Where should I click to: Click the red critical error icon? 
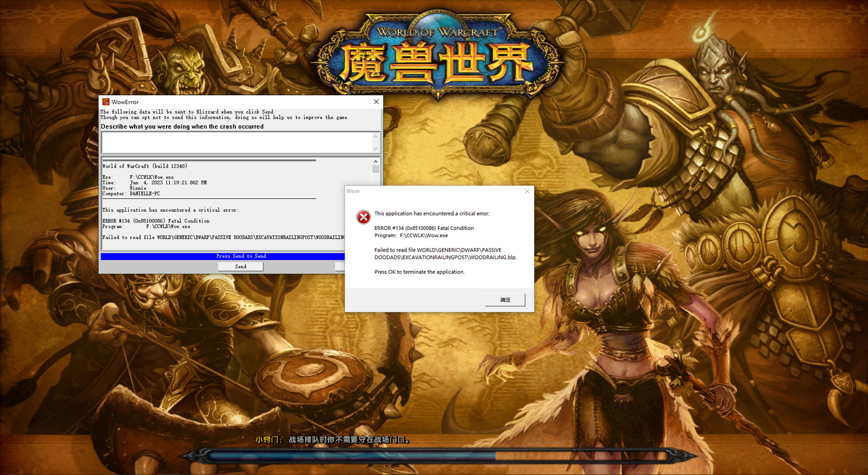point(363,217)
